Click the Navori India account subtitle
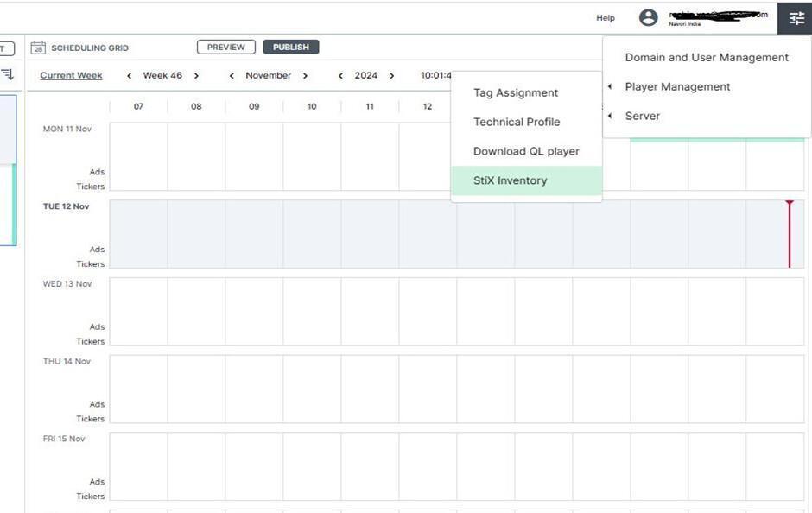812x513 pixels. click(685, 24)
